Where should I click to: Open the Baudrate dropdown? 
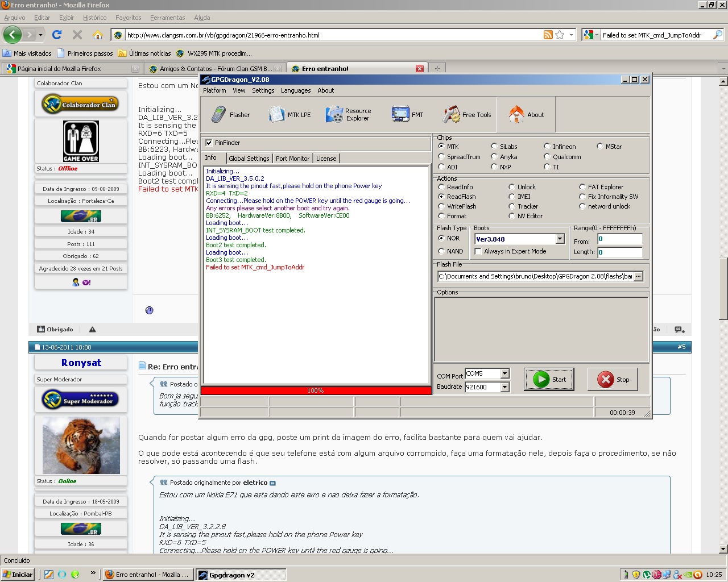[504, 387]
